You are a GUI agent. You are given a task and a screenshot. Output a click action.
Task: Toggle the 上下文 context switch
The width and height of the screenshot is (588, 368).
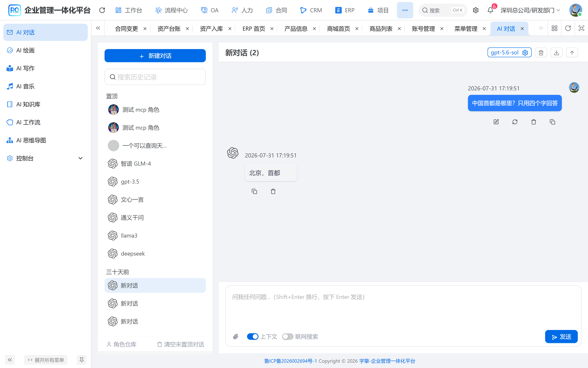(x=253, y=337)
